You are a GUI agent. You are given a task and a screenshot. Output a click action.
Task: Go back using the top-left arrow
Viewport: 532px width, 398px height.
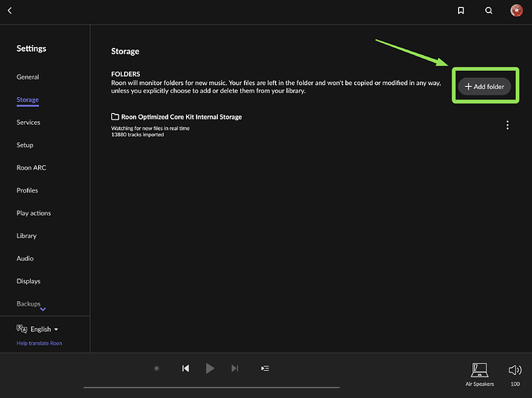[x=10, y=11]
